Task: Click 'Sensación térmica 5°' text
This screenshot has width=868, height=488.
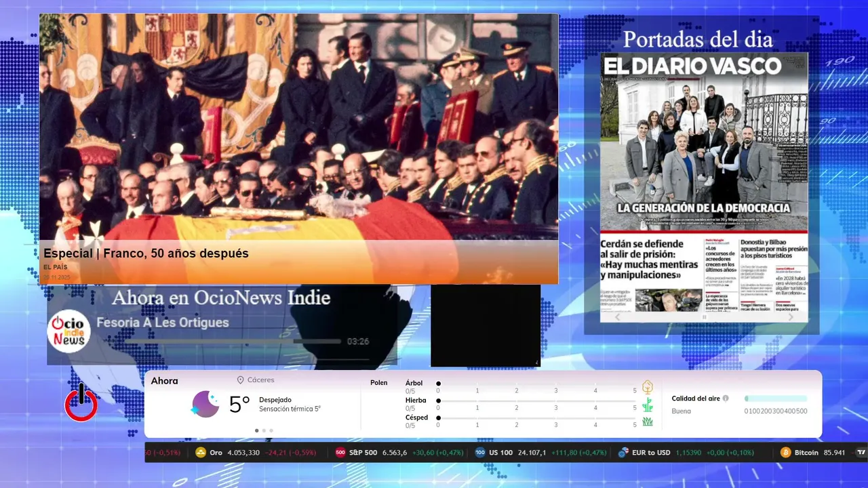Action: click(x=290, y=409)
